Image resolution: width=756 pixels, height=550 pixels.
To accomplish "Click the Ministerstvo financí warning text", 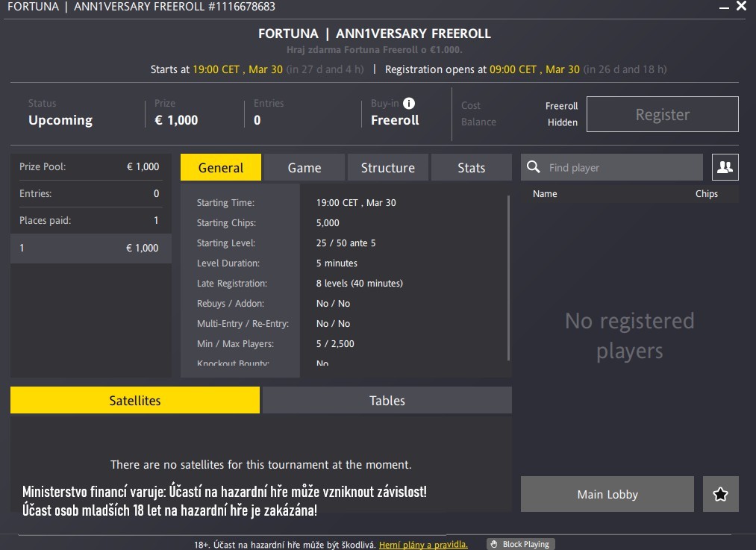I will (224, 501).
